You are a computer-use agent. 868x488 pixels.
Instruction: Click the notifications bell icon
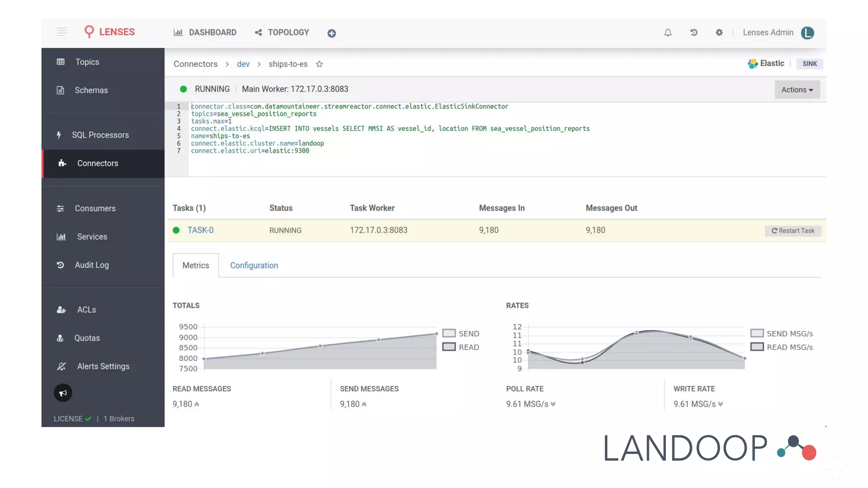click(668, 33)
